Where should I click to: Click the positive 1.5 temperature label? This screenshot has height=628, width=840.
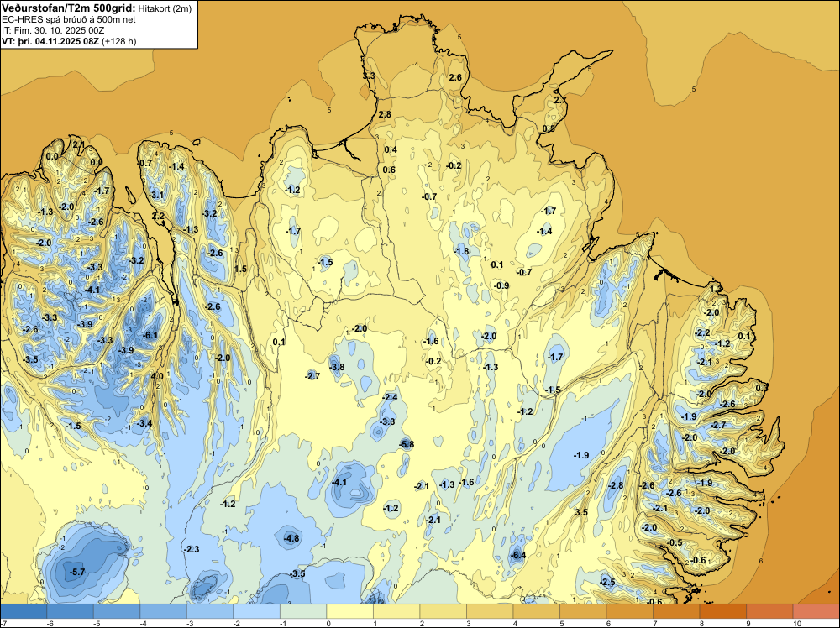click(x=240, y=269)
